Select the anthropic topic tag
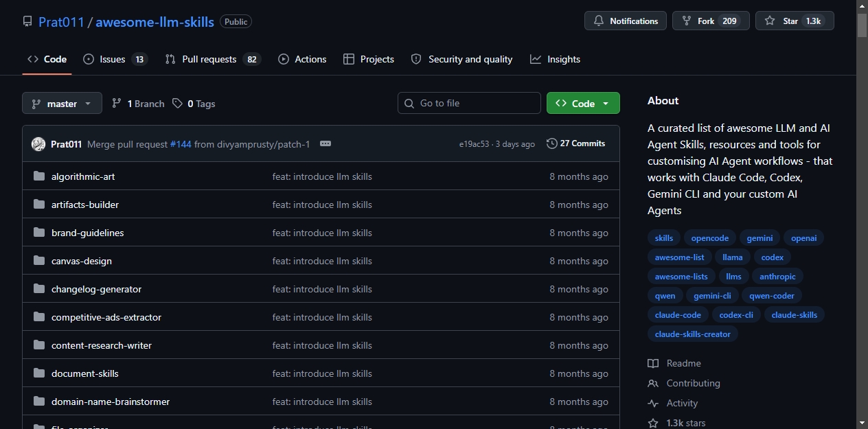868x429 pixels. [777, 277]
